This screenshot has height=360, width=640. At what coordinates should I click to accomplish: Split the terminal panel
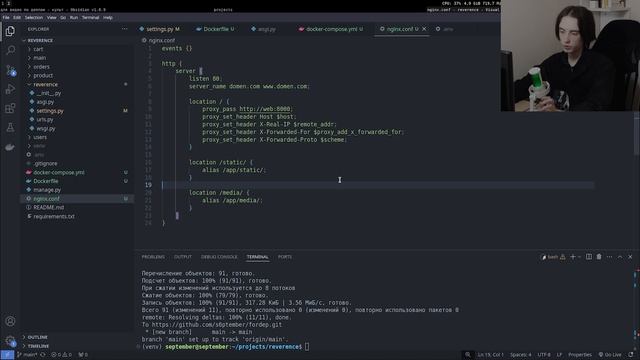(589, 257)
